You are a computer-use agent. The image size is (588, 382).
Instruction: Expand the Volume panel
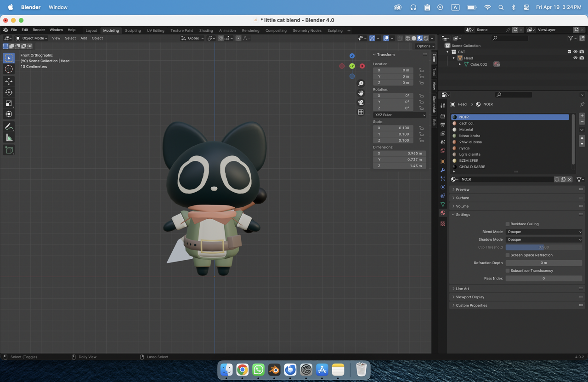(462, 206)
